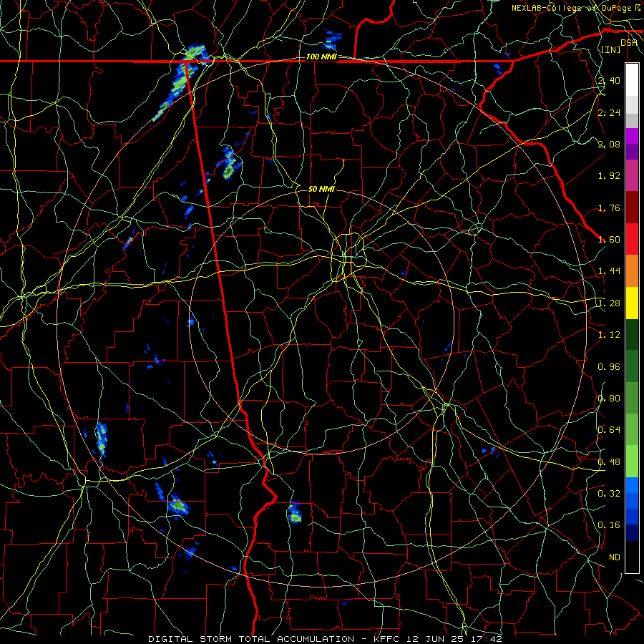Select the 2.40 value on the scale
This screenshot has width=644, height=644.
coord(609,80)
